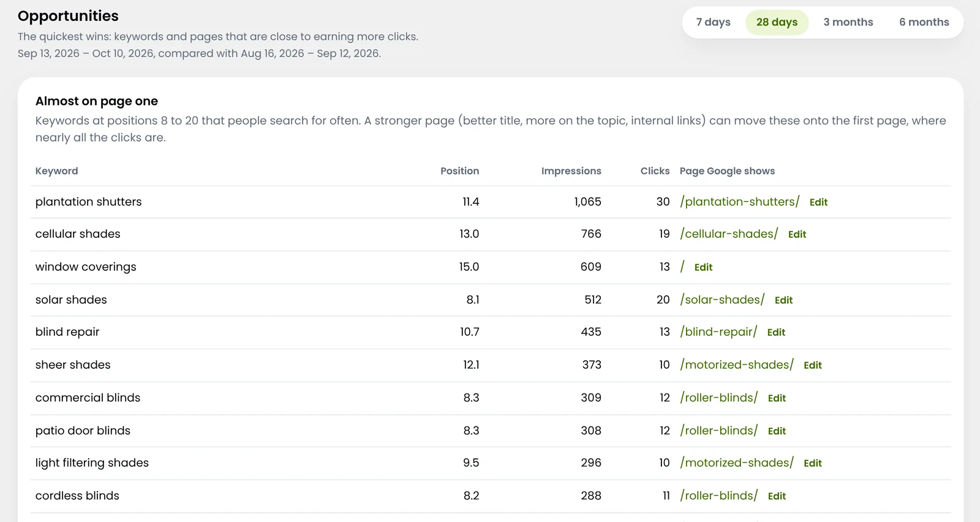Follow the /solar-shades/ page link
Viewport: 980px width, 522px height.
pos(722,300)
